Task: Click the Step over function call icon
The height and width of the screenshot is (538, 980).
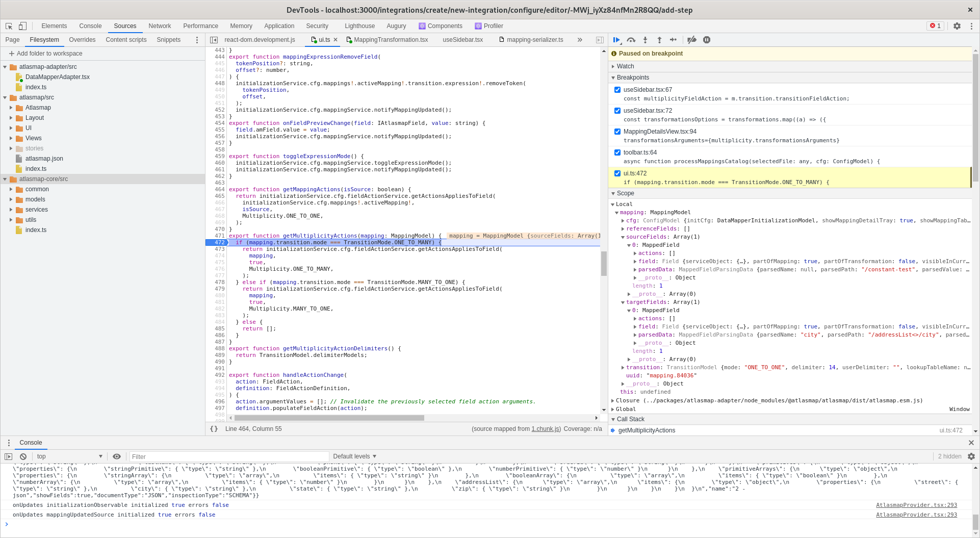Action: [x=631, y=40]
